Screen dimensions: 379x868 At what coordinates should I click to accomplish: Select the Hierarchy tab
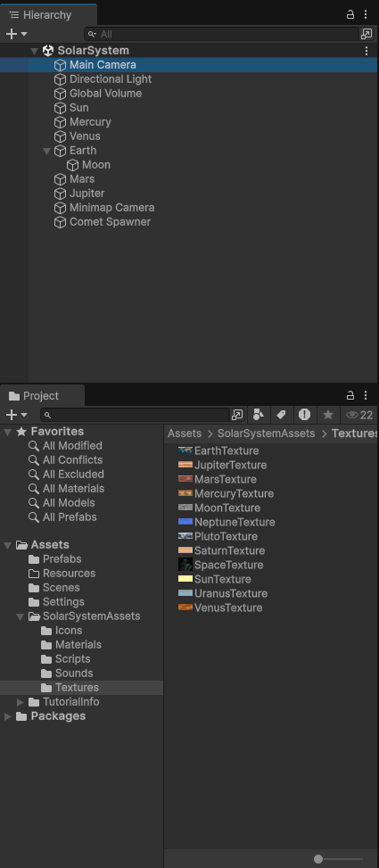point(48,15)
